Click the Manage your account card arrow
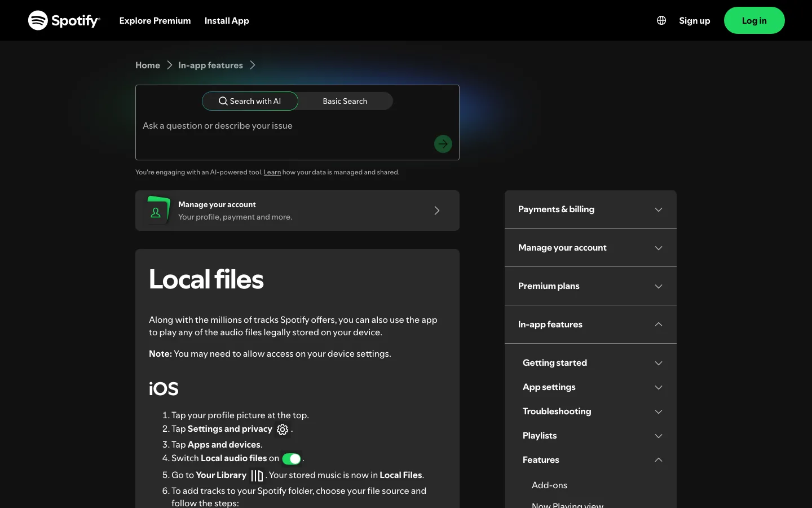 coord(437,211)
